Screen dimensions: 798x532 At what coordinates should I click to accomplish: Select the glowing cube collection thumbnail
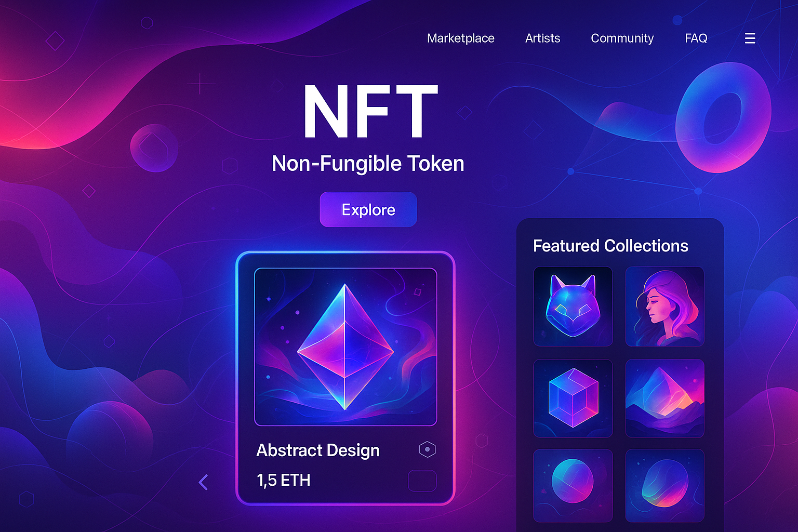pos(573,397)
